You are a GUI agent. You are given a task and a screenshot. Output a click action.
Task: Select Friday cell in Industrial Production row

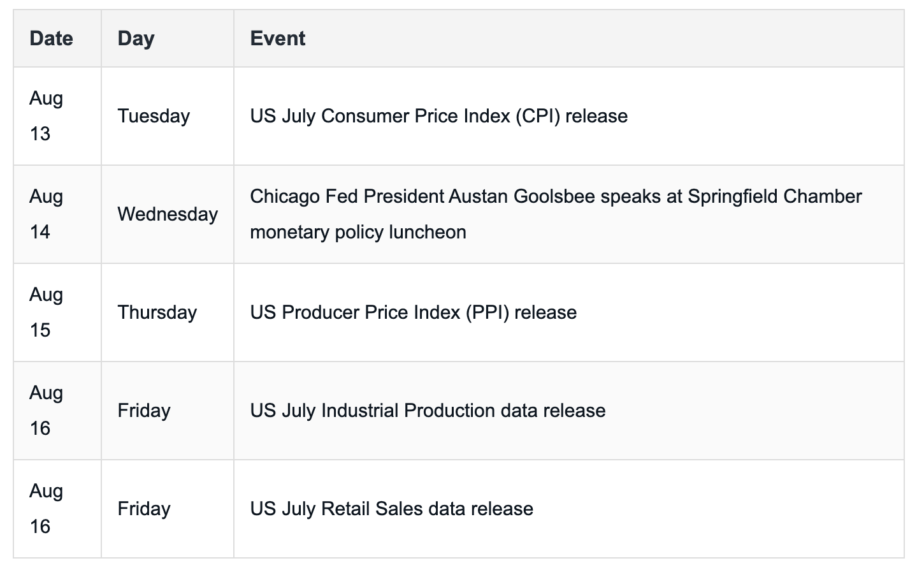pos(168,411)
